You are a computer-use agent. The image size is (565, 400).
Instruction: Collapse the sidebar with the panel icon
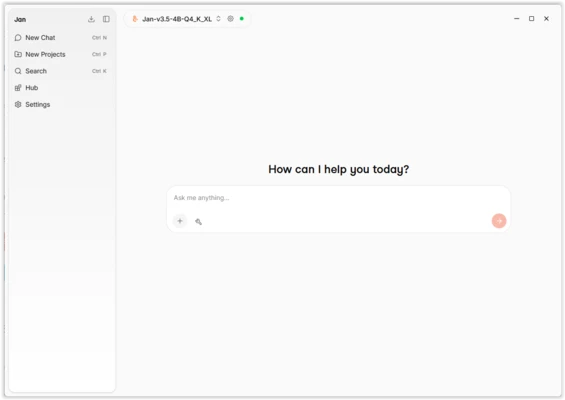click(106, 19)
